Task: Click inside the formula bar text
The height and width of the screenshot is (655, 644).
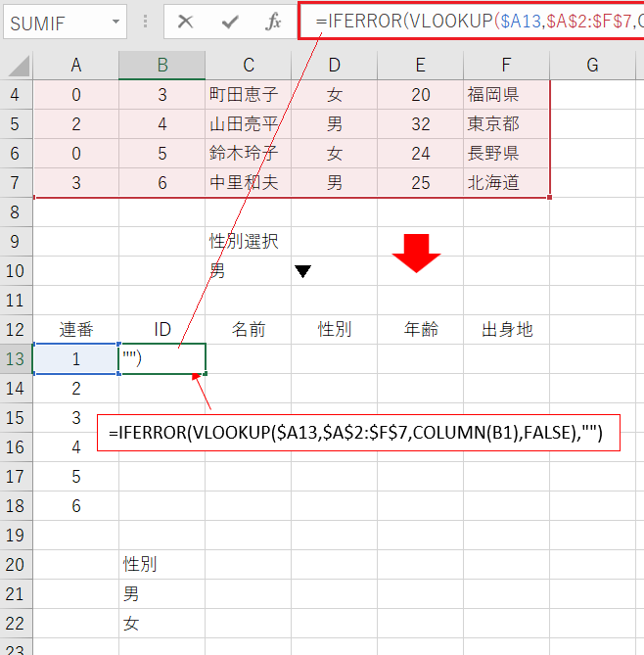Action: tap(470, 21)
